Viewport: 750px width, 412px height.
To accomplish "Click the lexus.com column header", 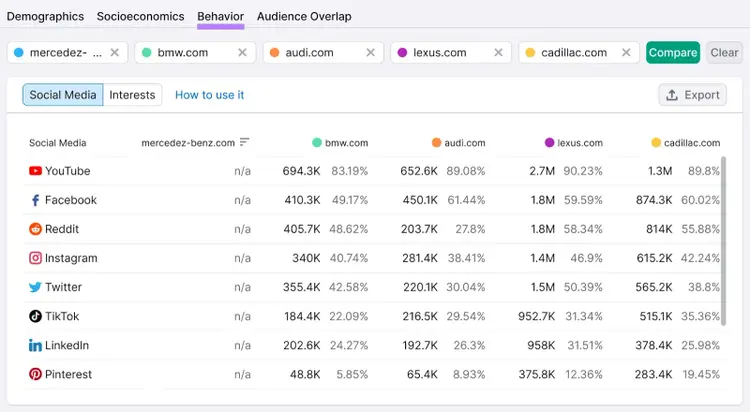I will 574,143.
